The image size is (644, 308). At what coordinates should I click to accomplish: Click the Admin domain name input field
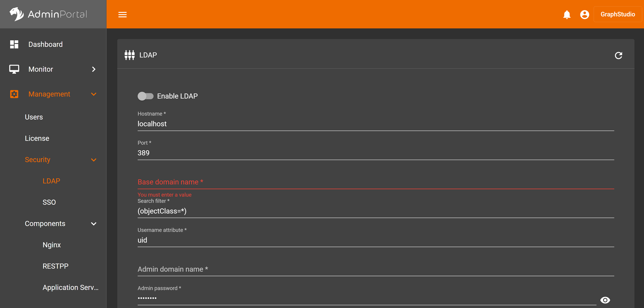pos(375,269)
